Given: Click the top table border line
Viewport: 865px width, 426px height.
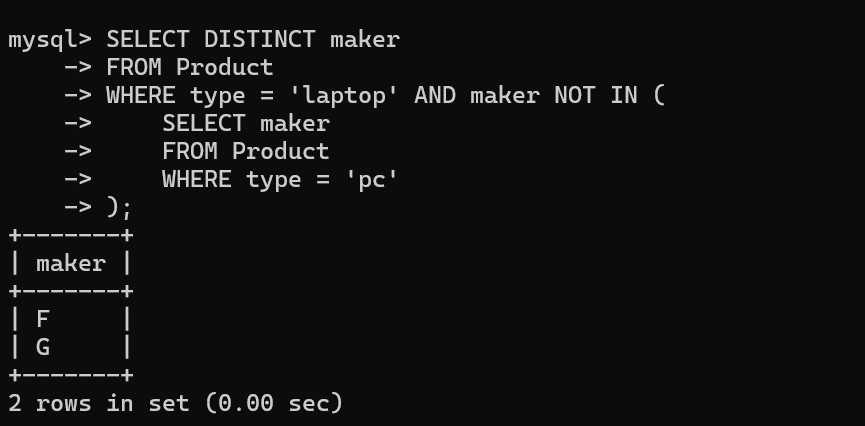Looking at the screenshot, I should 71,236.
